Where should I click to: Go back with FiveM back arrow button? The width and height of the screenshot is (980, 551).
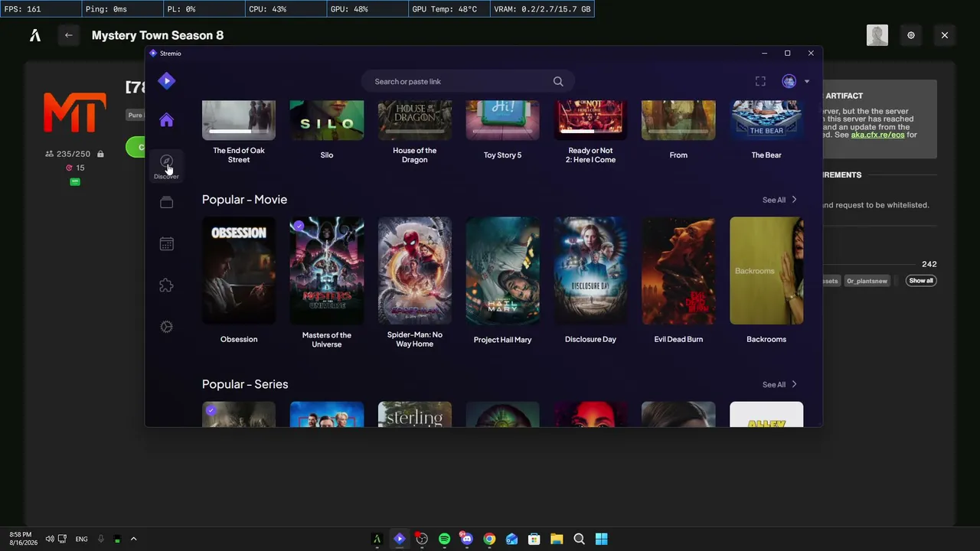click(69, 35)
